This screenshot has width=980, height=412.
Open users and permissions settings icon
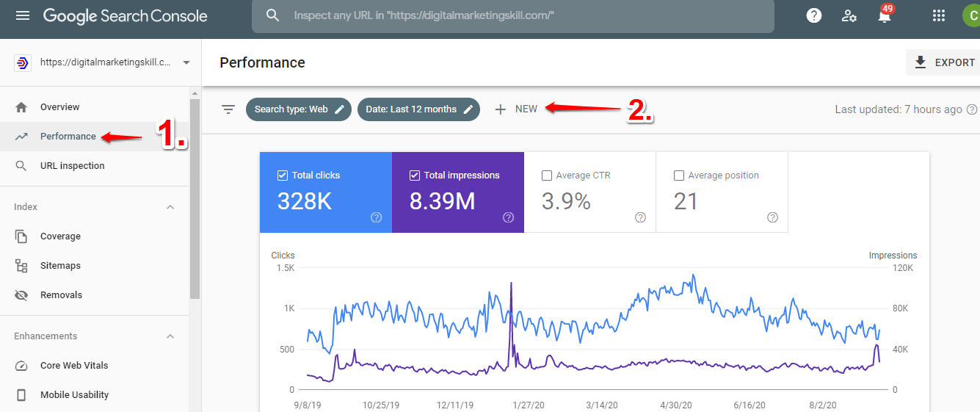coord(849,15)
